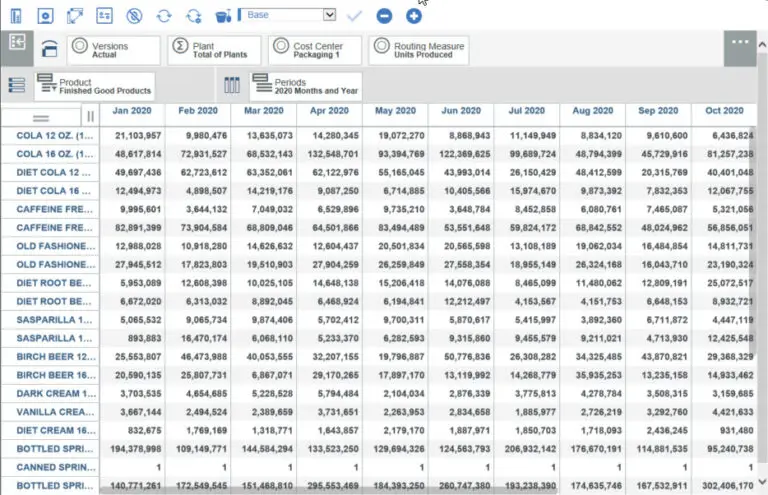Open the three-dot overflow menu
The width and height of the screenshot is (768, 495).
coord(740,43)
